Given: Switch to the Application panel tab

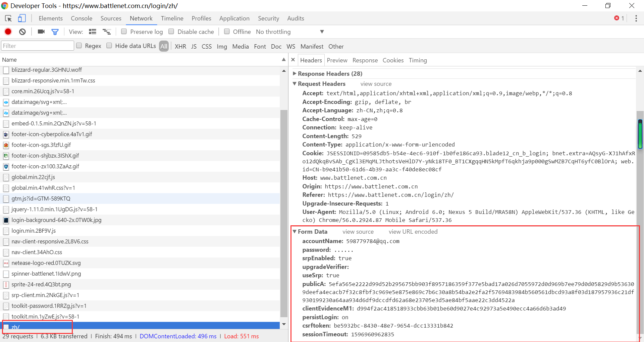Looking at the screenshot, I should click(x=234, y=18).
